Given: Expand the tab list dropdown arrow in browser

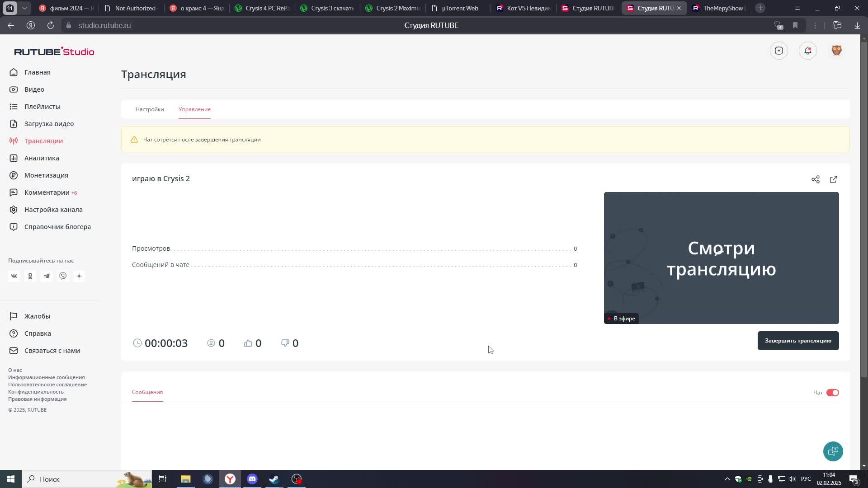Looking at the screenshot, I should click(x=24, y=8).
